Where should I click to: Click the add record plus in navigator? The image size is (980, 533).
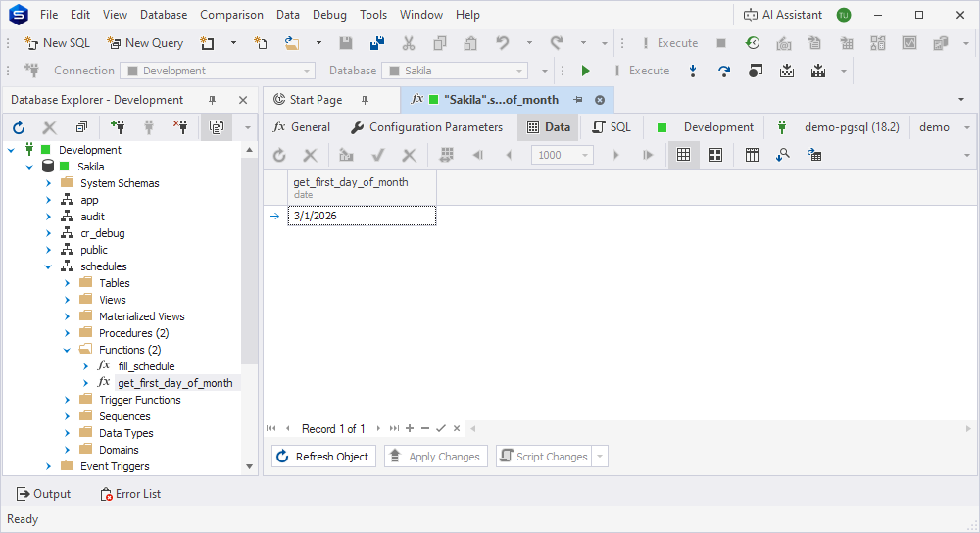(x=410, y=428)
